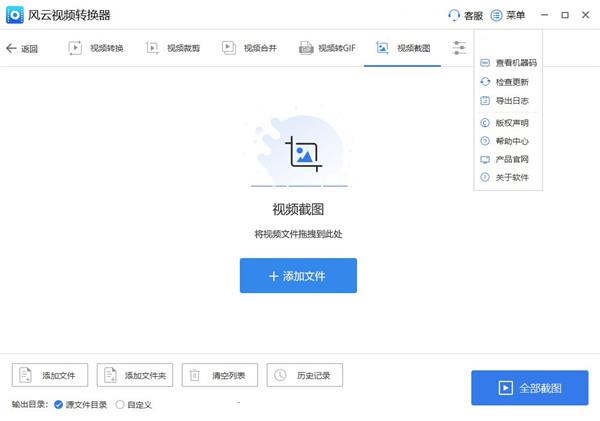
Task: Switch to the 视频转GIF tab
Action: (327, 48)
